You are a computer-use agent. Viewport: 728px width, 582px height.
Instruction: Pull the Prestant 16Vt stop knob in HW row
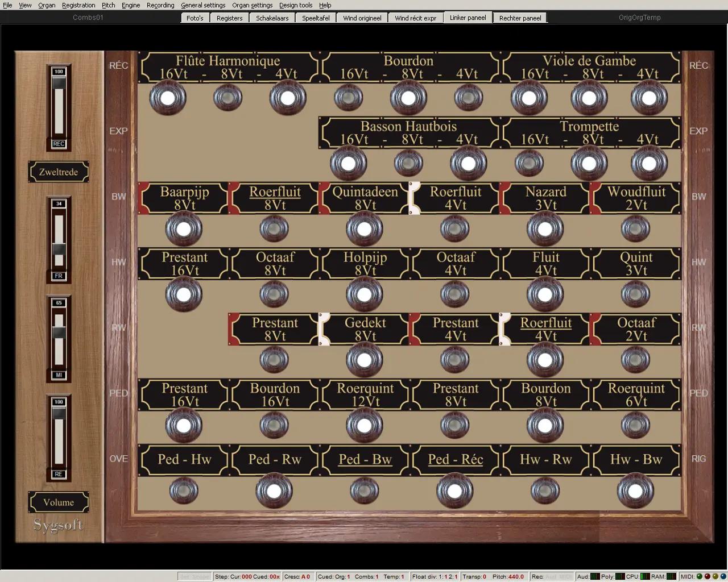point(184,294)
